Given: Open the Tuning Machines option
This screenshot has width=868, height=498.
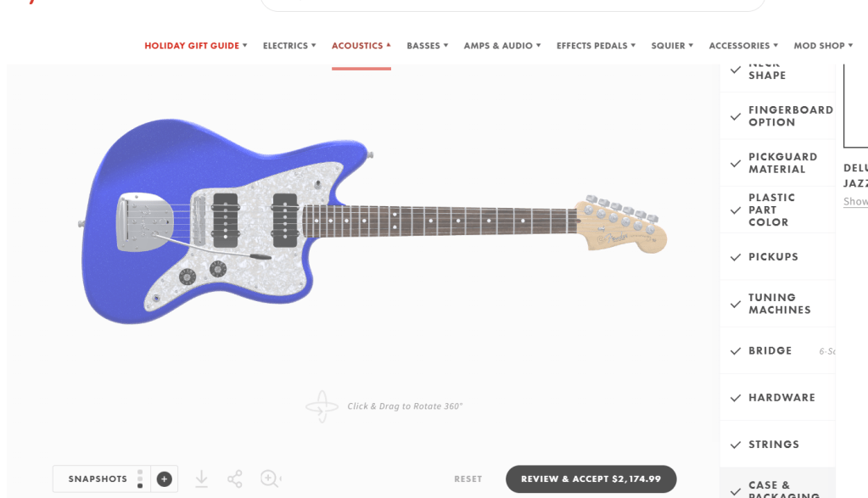Looking at the screenshot, I should (x=777, y=304).
